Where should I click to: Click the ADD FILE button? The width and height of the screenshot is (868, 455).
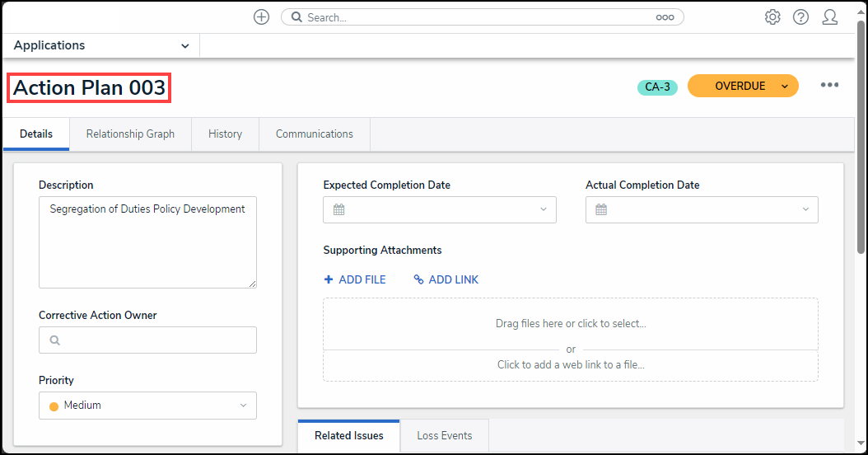[x=355, y=279]
